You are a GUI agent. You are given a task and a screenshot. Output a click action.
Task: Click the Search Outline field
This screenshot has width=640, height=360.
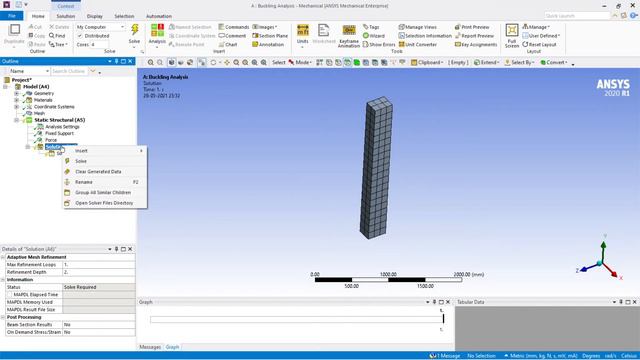click(x=69, y=71)
